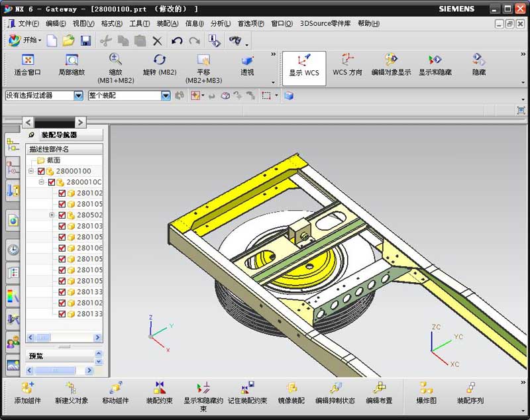Uncheck the 280102 first component checkbox
This screenshot has width=530, height=420.
[x=62, y=193]
